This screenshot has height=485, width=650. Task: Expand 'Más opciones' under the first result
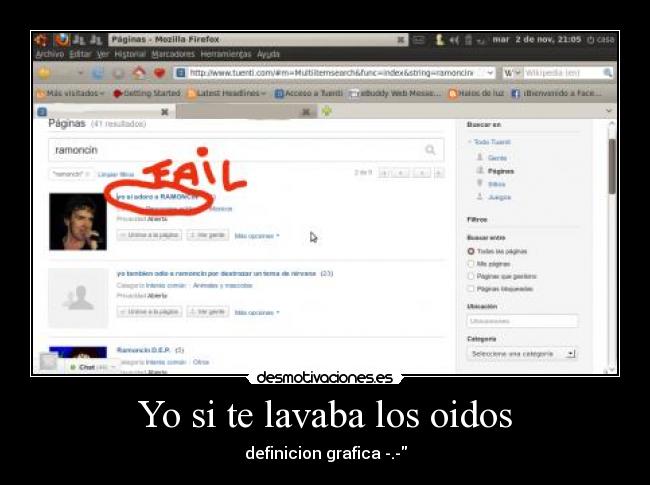click(257, 236)
